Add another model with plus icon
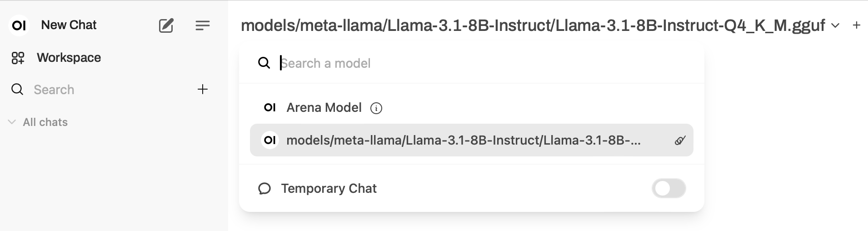Screen dimensions: 868x231 tap(857, 25)
